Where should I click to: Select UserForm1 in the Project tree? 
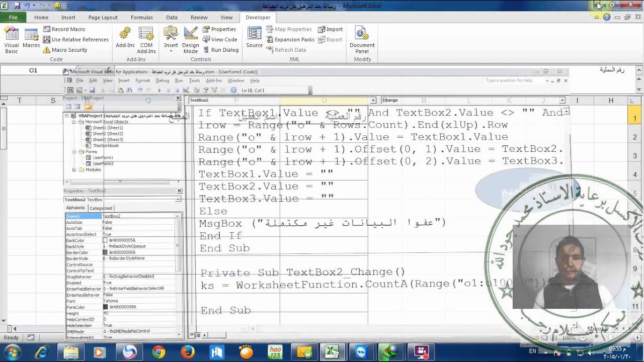pyautogui.click(x=100, y=158)
